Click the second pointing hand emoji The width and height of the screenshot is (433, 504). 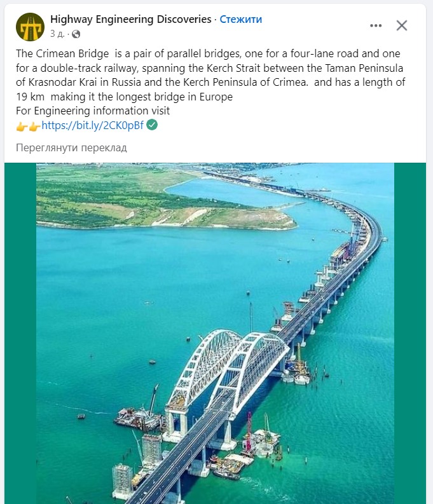coord(34,126)
